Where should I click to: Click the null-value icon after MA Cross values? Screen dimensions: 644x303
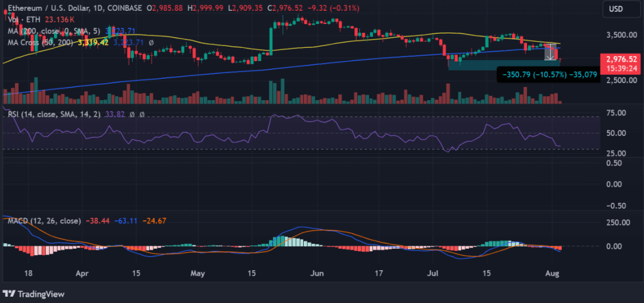[151, 42]
